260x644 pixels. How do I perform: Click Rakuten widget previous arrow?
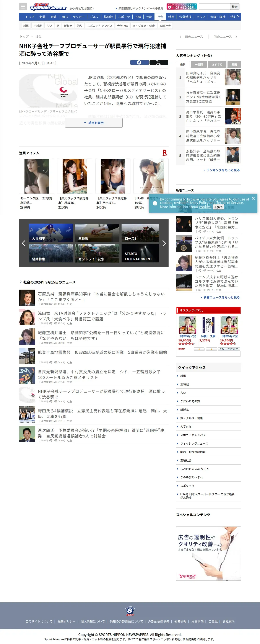coord(199,349)
